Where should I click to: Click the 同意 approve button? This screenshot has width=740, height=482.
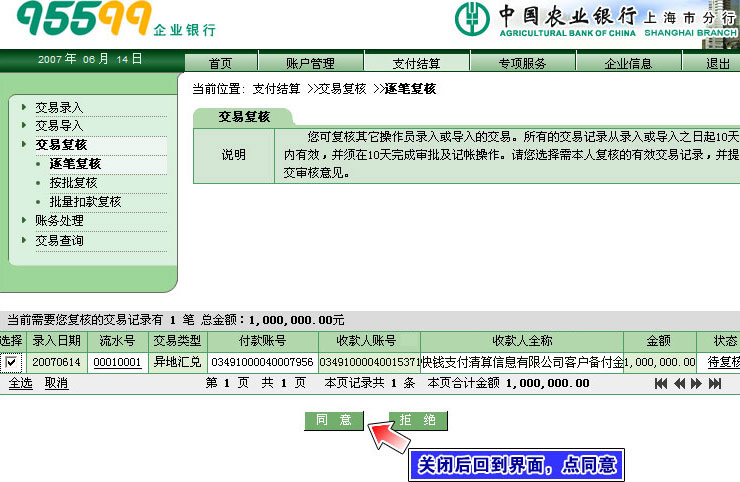tap(334, 420)
